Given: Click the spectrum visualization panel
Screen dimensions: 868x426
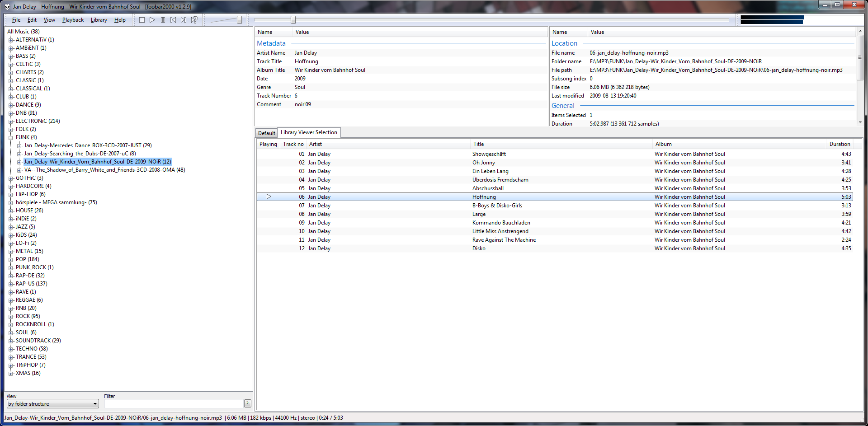Looking at the screenshot, I should pyautogui.click(x=801, y=20).
